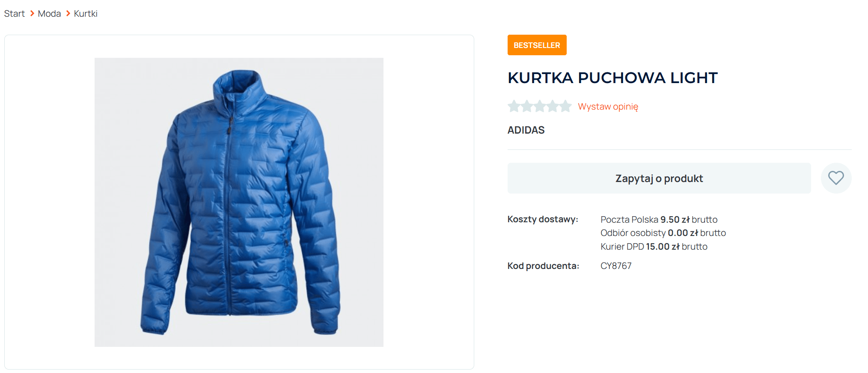Click the BESTSELLER badge

[x=537, y=45]
